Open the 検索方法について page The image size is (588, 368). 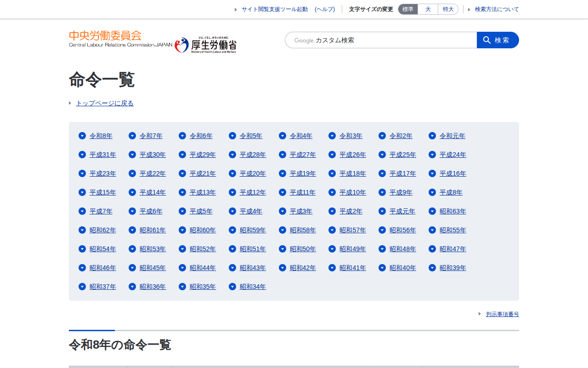click(x=497, y=9)
